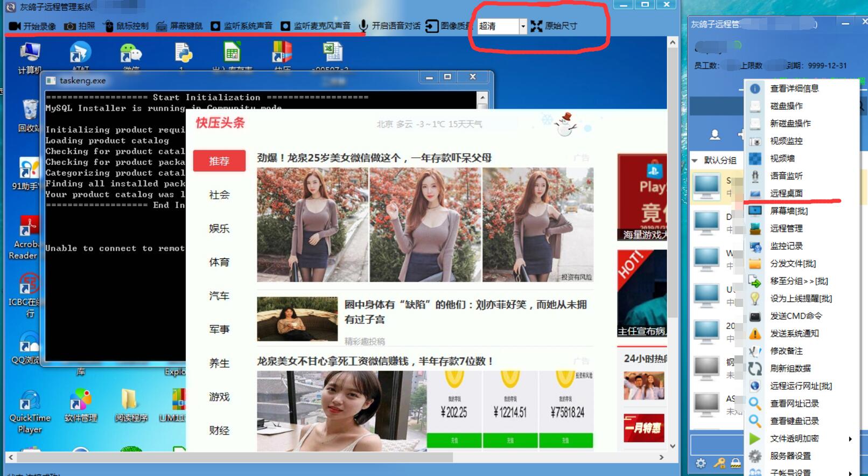868x476 pixels.
Task: Choose 磁盘操作 from context menu
Action: pyautogui.click(x=786, y=106)
